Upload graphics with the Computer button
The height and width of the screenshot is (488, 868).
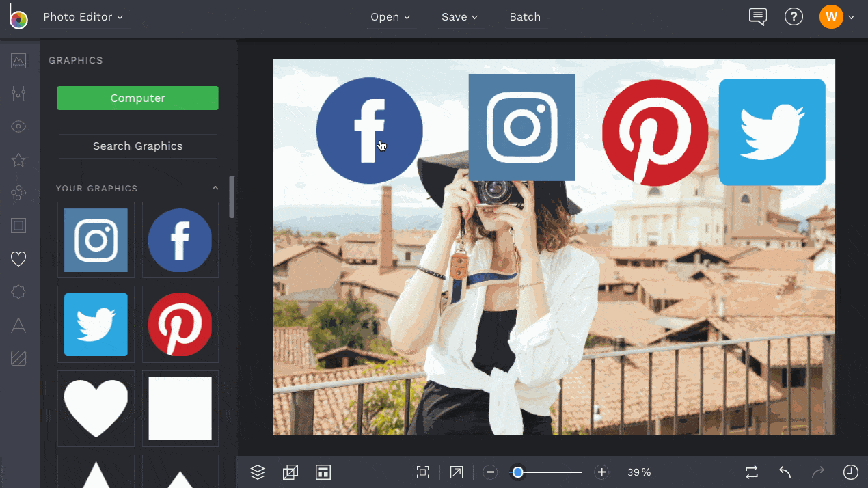click(x=137, y=98)
